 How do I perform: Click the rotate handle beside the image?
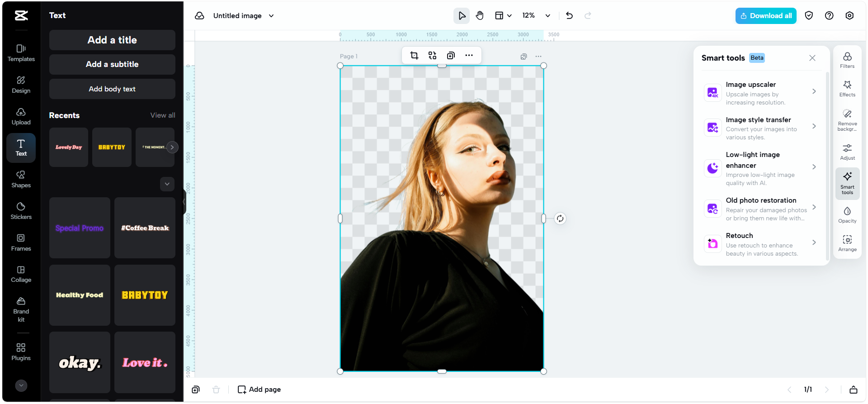[560, 219]
